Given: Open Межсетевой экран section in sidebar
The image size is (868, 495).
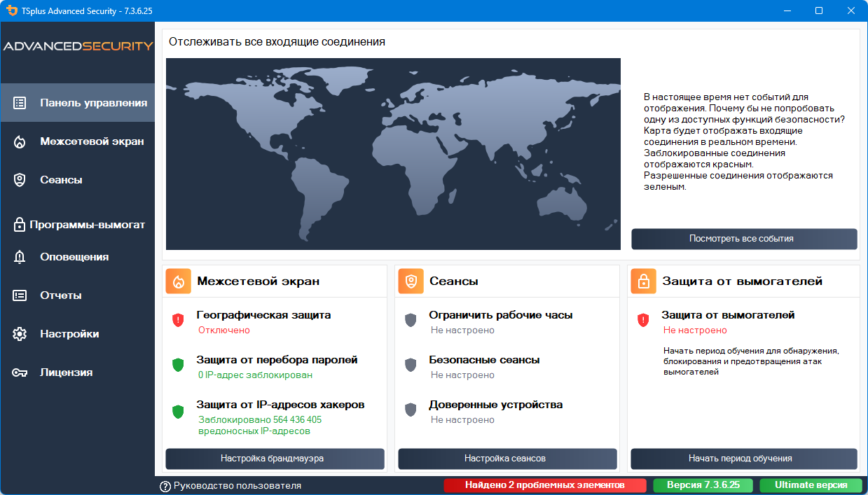Looking at the screenshot, I should click(77, 141).
